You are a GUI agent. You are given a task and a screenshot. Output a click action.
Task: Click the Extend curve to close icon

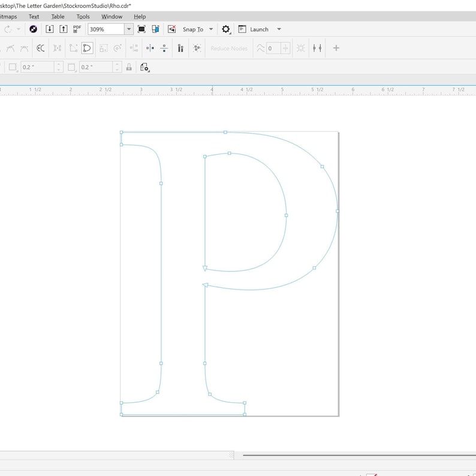pyautogui.click(x=73, y=48)
